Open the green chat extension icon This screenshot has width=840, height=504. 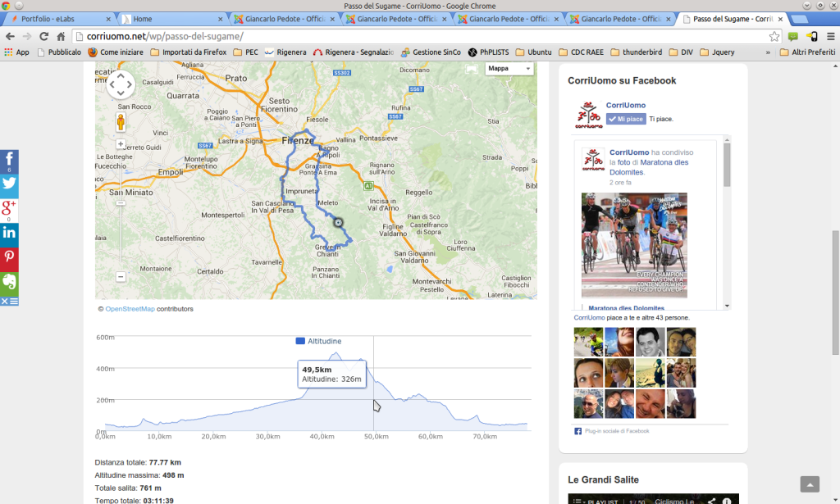793,36
